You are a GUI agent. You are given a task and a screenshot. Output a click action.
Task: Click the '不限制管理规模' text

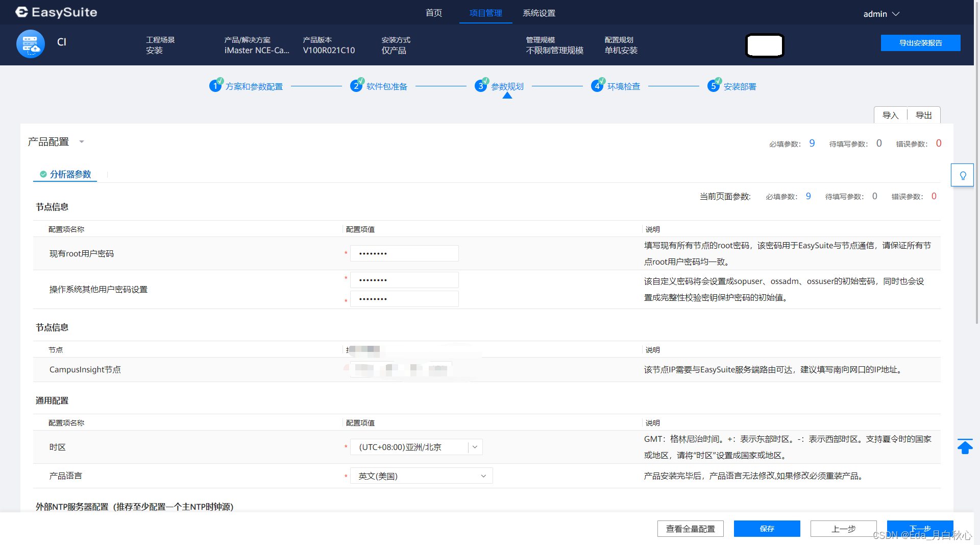[555, 50]
